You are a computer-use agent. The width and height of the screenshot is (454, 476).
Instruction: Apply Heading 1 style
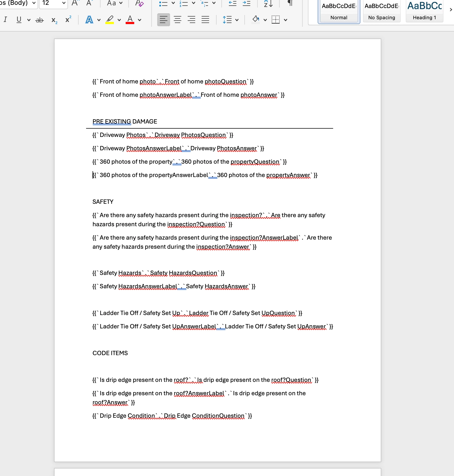click(x=425, y=11)
